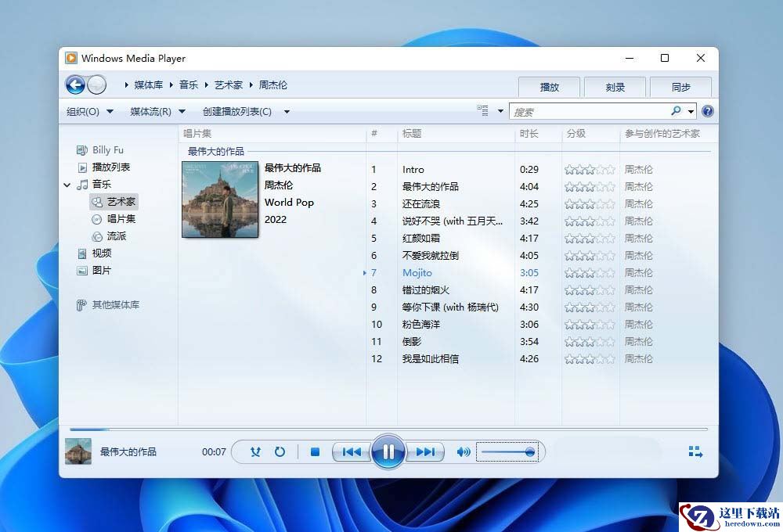Open the 刻录 tab
783x532 pixels.
615,87
